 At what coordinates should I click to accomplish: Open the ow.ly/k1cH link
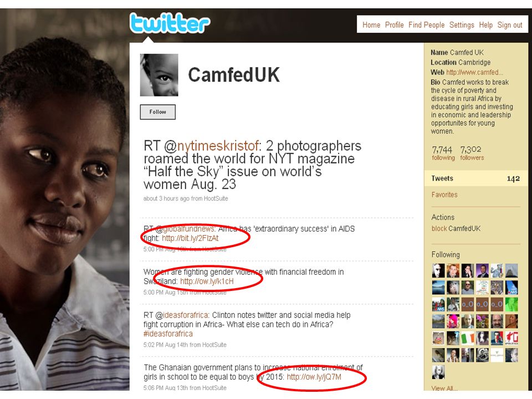point(207,282)
